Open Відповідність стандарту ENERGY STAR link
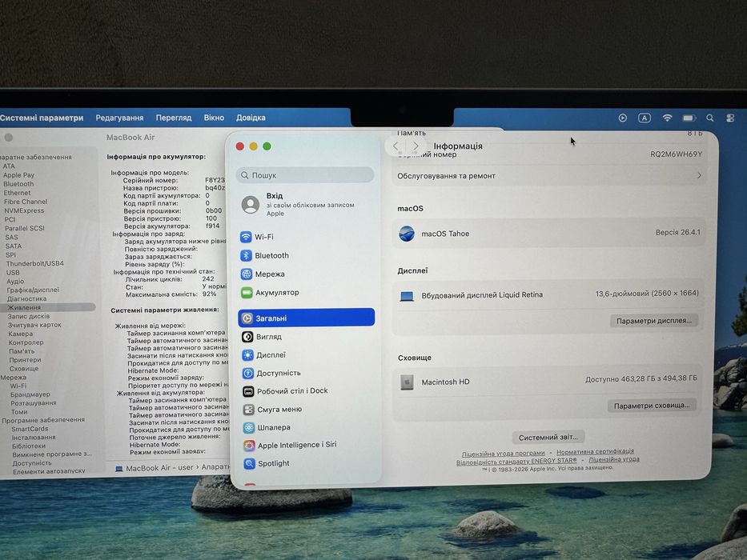This screenshot has width=747, height=560. tap(516, 461)
